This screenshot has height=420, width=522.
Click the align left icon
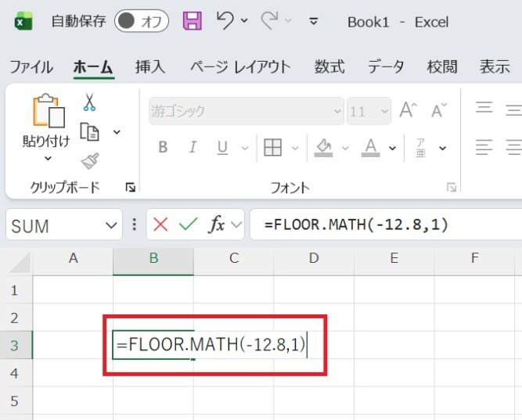point(484,148)
